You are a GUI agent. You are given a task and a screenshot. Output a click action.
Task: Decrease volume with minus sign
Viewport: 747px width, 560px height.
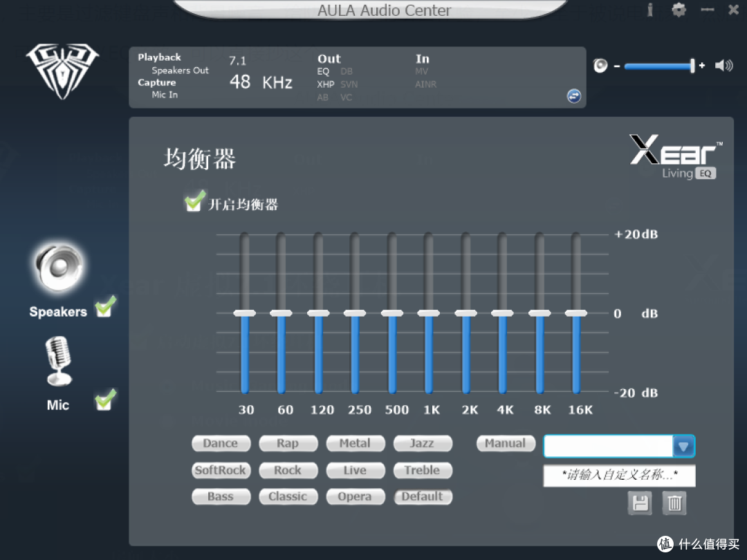pos(617,66)
